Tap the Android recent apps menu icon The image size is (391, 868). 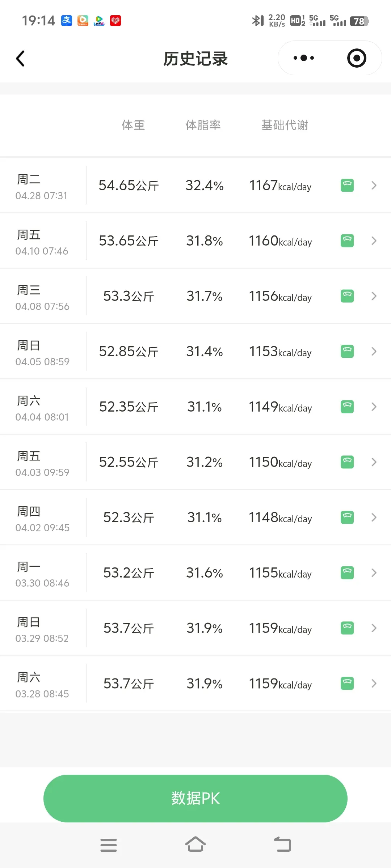click(x=109, y=845)
